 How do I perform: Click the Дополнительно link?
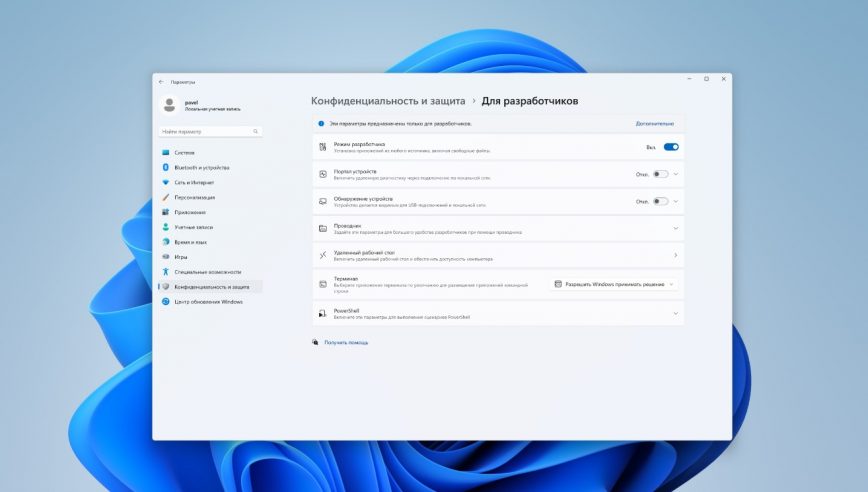click(x=654, y=124)
